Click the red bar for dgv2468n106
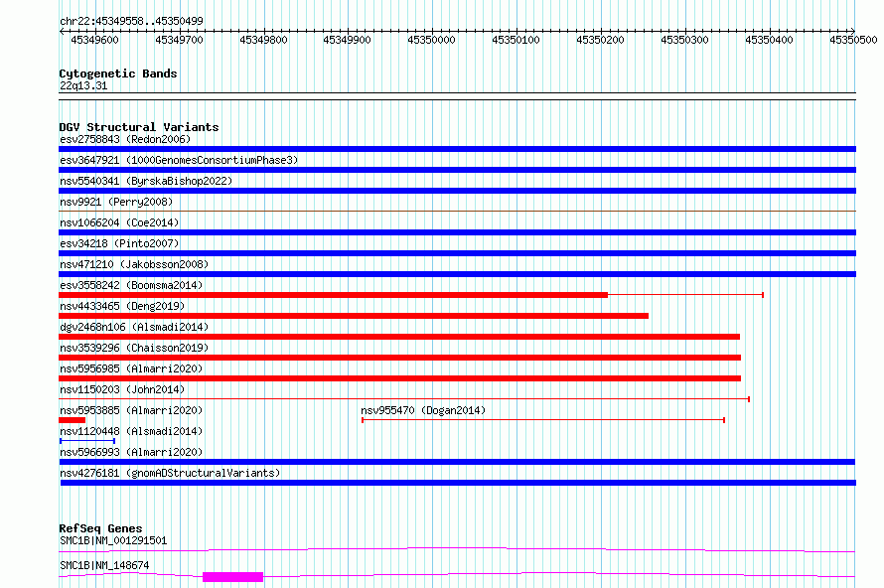Screen dimensions: 884x588 [x=399, y=337]
